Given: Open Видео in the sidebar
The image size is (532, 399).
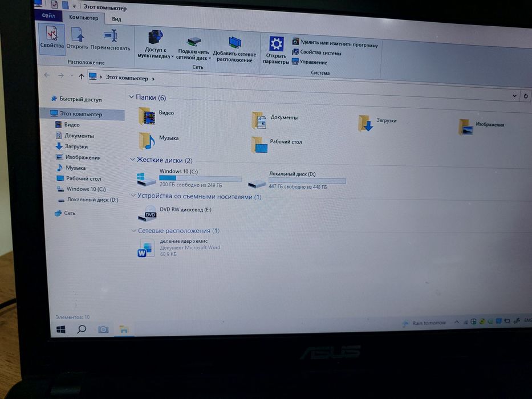Looking at the screenshot, I should tap(67, 124).
